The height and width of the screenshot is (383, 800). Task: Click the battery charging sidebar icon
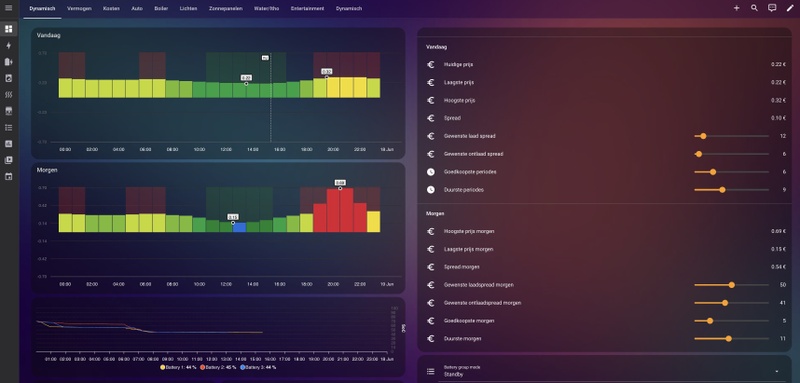click(8, 62)
